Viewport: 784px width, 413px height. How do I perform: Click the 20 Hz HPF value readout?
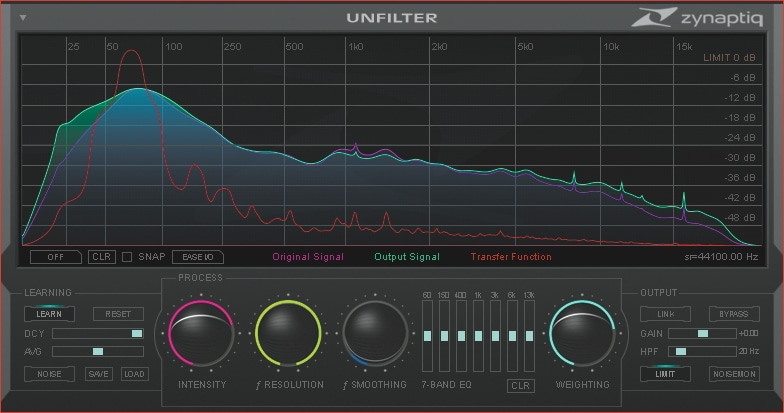coord(749,352)
